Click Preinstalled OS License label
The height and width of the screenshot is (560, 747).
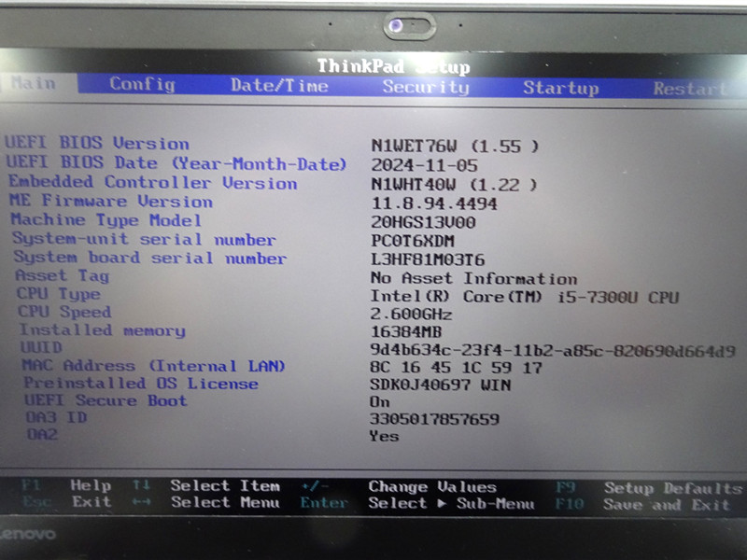141,383
